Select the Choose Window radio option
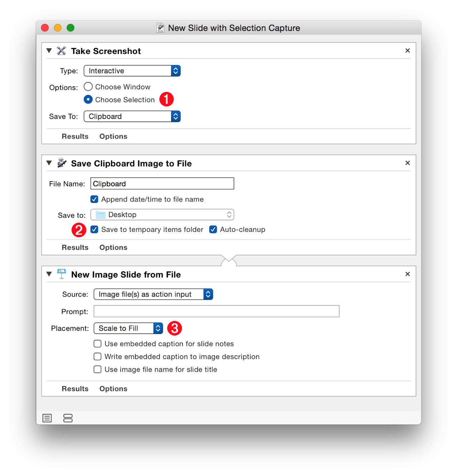Viewport: 457px width, 476px height. [x=88, y=86]
